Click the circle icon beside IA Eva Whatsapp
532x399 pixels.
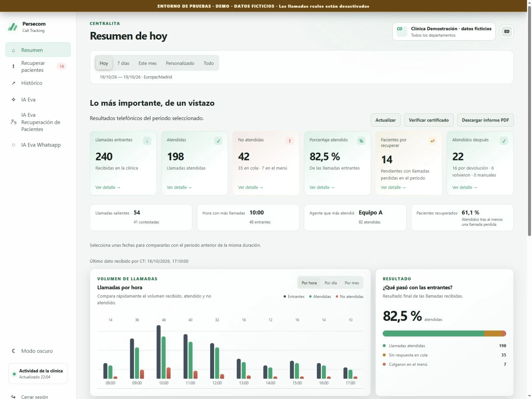13,145
